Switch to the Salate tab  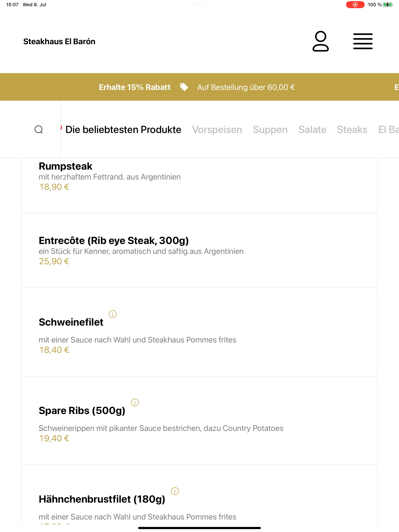point(312,129)
